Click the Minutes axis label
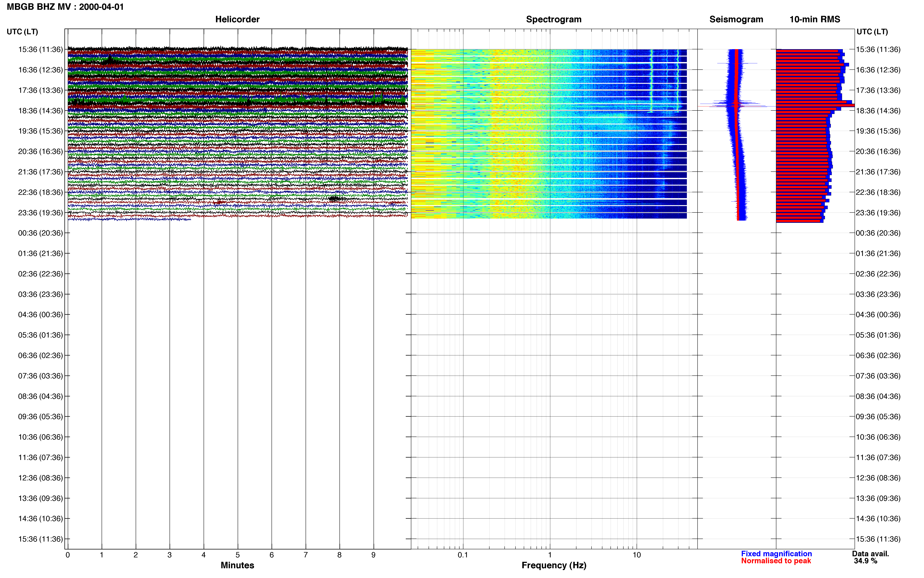Screen dimensions: 924x578 coord(237,565)
